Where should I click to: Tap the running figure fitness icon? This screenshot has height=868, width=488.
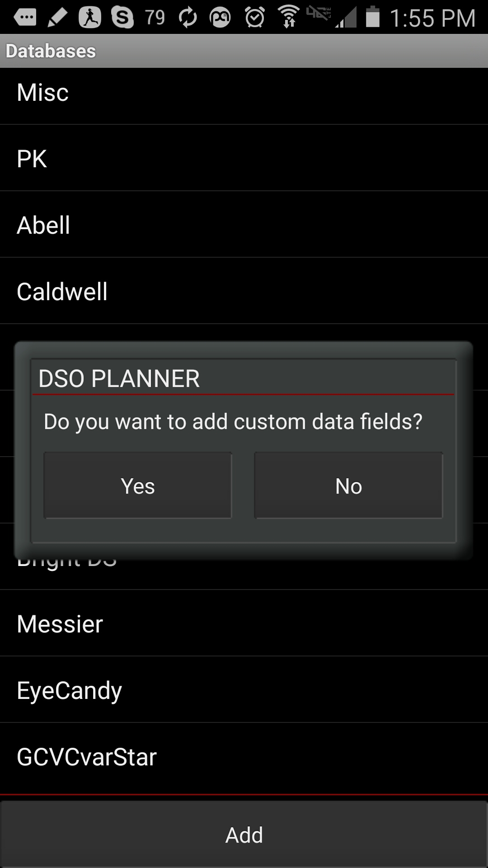(90, 17)
